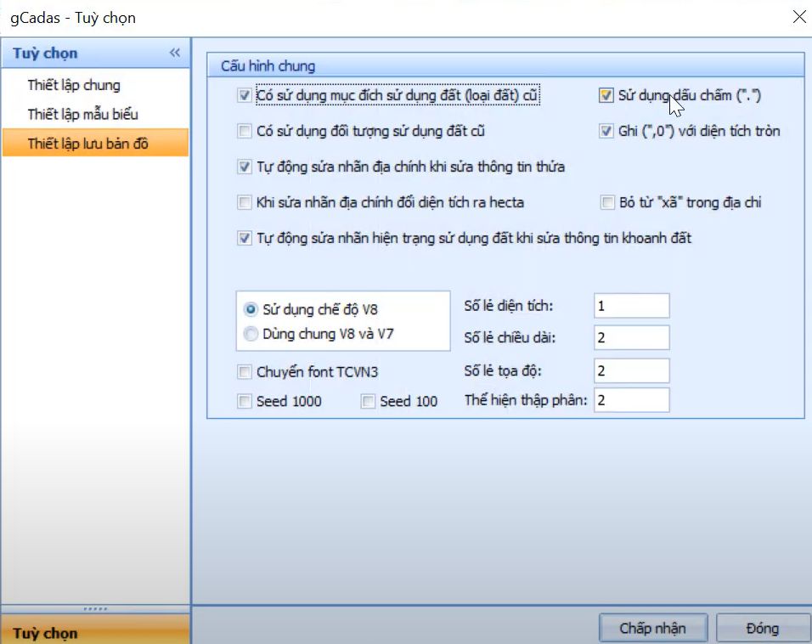The height and width of the screenshot is (644, 812).
Task: Open Thiết lập chung settings
Action: [x=74, y=85]
